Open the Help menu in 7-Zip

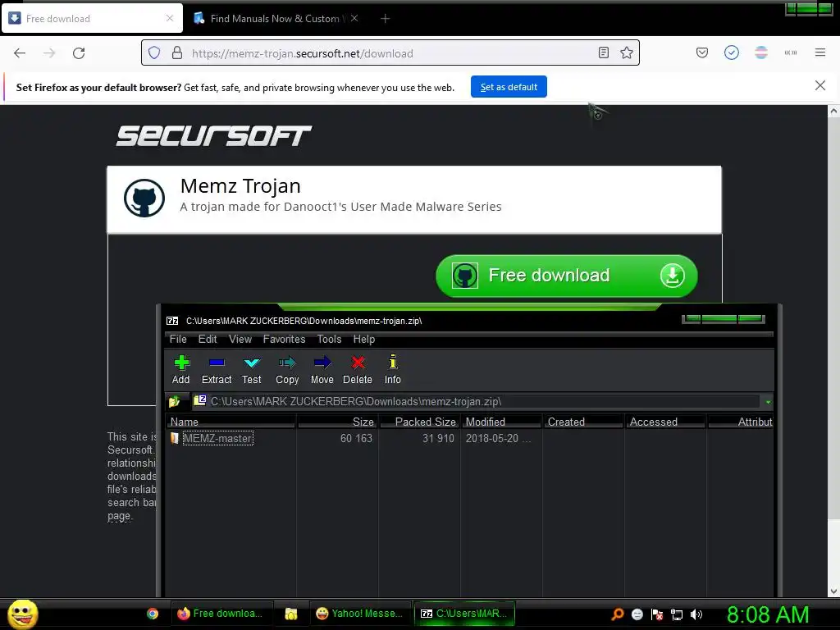pyautogui.click(x=363, y=339)
